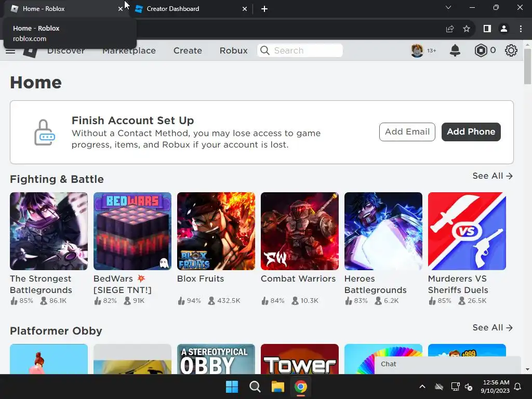Open File Explorer from the taskbar
The height and width of the screenshot is (399, 532).
click(277, 387)
